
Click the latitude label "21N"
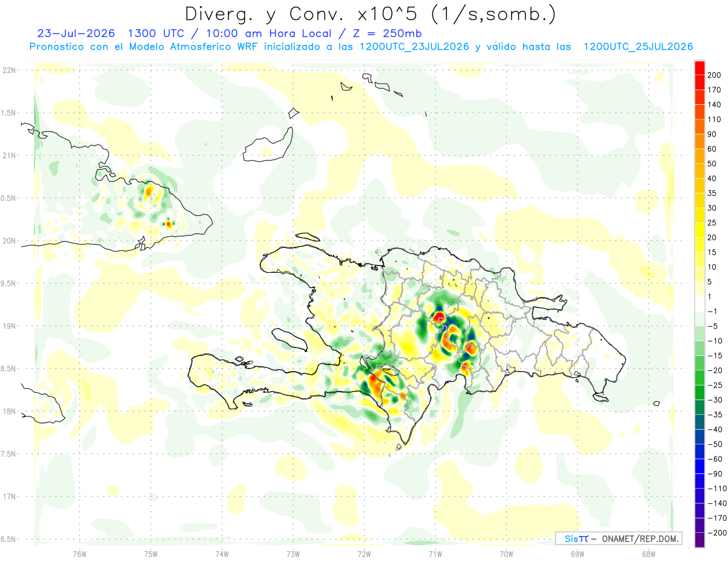pos(8,155)
